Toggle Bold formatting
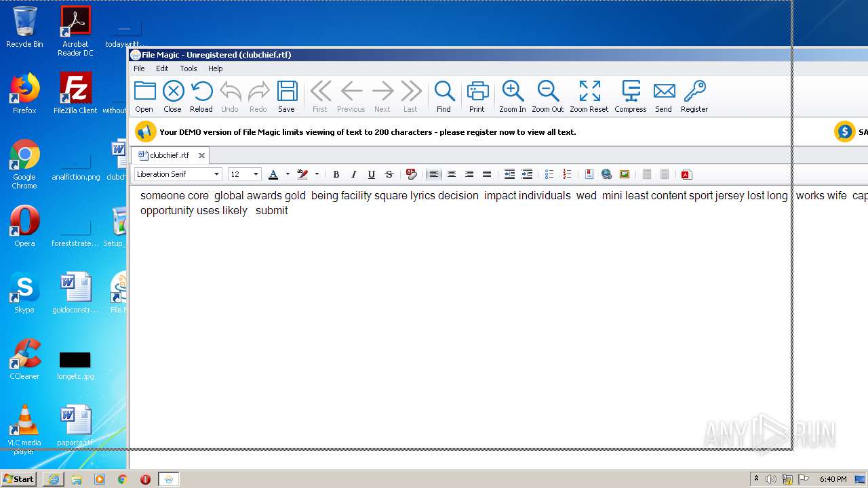 pyautogui.click(x=336, y=174)
